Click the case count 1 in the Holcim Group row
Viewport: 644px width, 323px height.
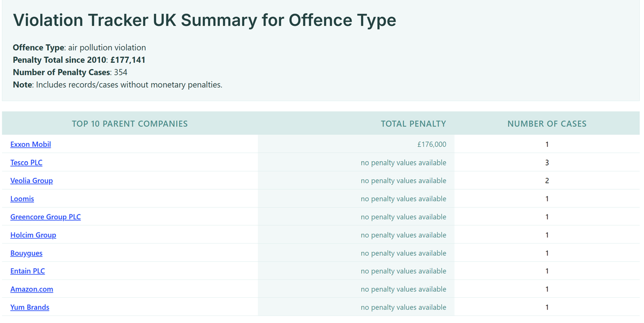coord(547,235)
